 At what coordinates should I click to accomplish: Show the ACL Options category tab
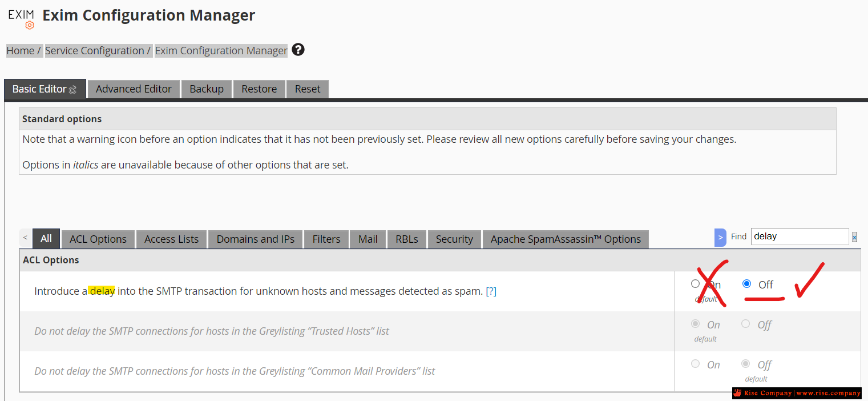98,239
